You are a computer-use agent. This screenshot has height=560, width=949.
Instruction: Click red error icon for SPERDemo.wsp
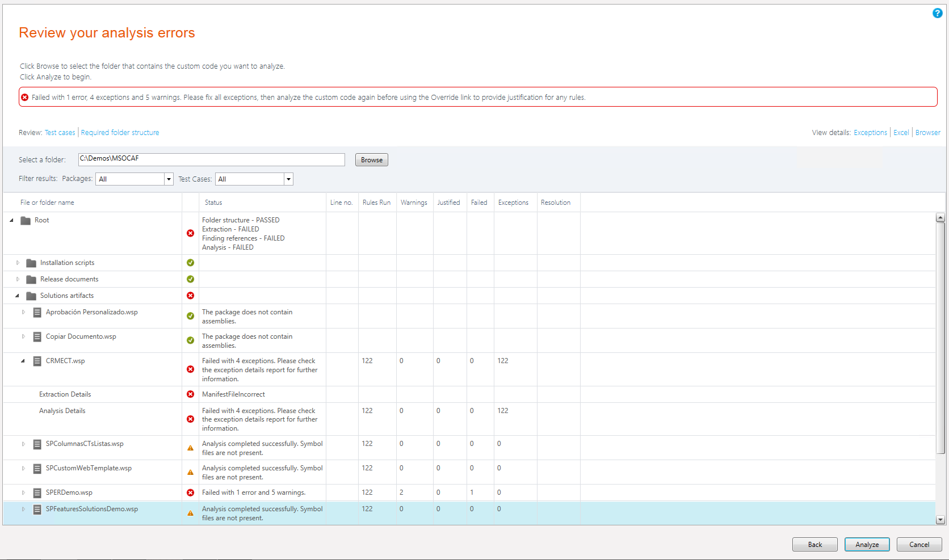coord(191,492)
